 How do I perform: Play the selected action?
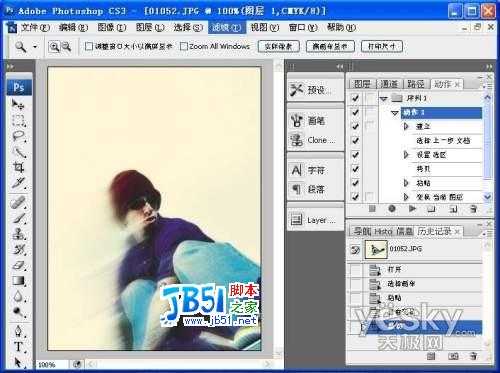point(412,209)
